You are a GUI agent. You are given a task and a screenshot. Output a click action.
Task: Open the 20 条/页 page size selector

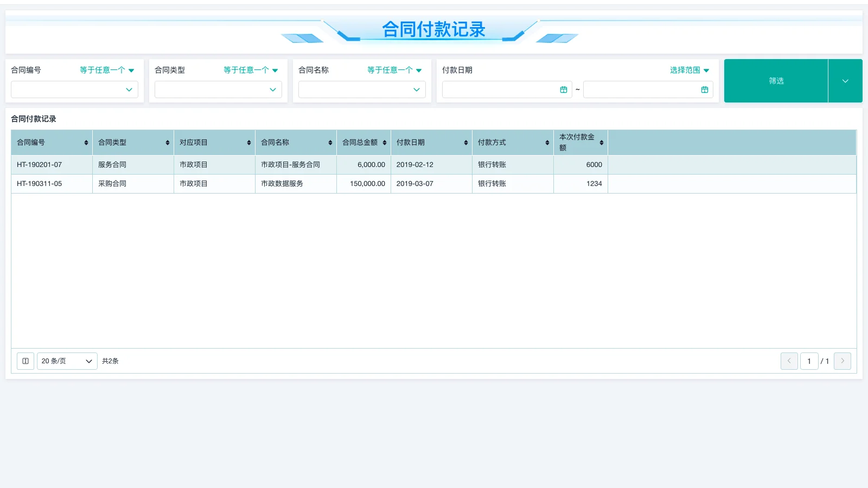click(67, 361)
